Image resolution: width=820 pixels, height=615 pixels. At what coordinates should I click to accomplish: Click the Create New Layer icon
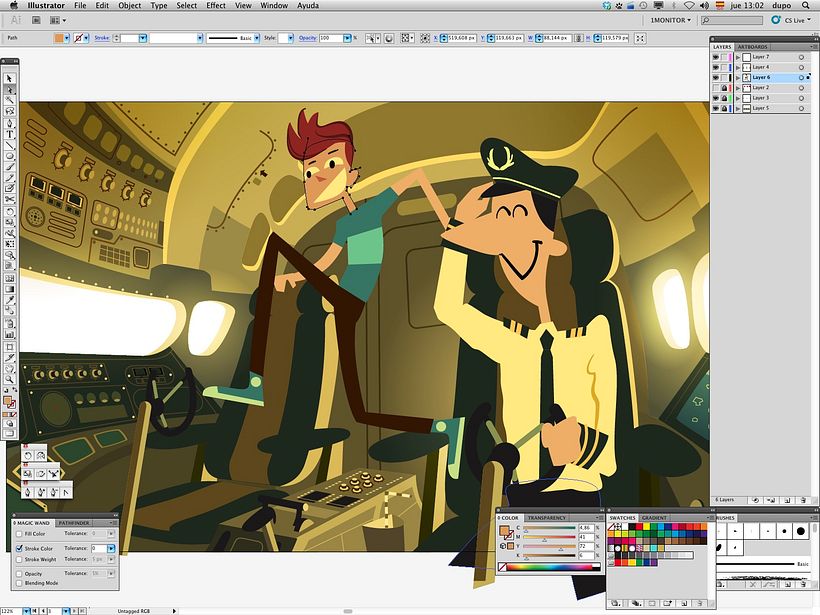click(788, 500)
